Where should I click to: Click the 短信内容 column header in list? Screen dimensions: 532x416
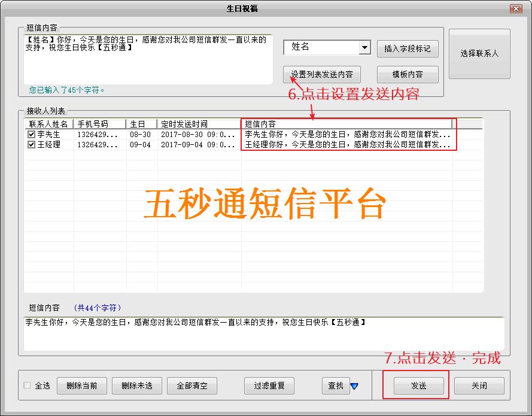pos(346,124)
